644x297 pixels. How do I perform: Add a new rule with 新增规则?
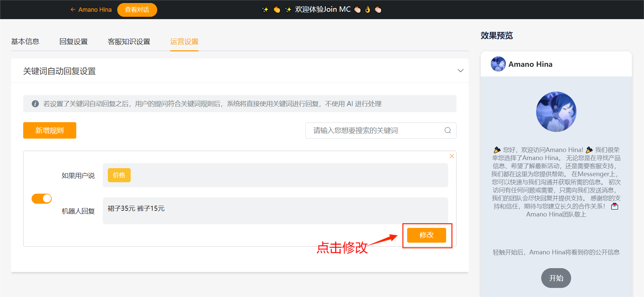(50, 131)
